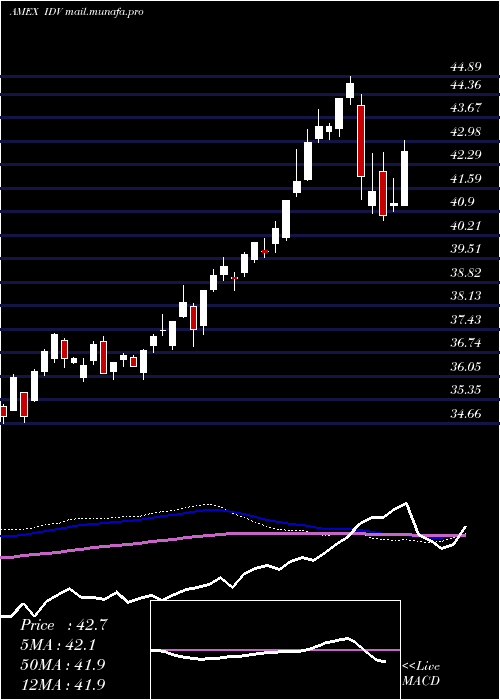Click the 37.43 price axis label
The image size is (500, 700).
(466, 319)
